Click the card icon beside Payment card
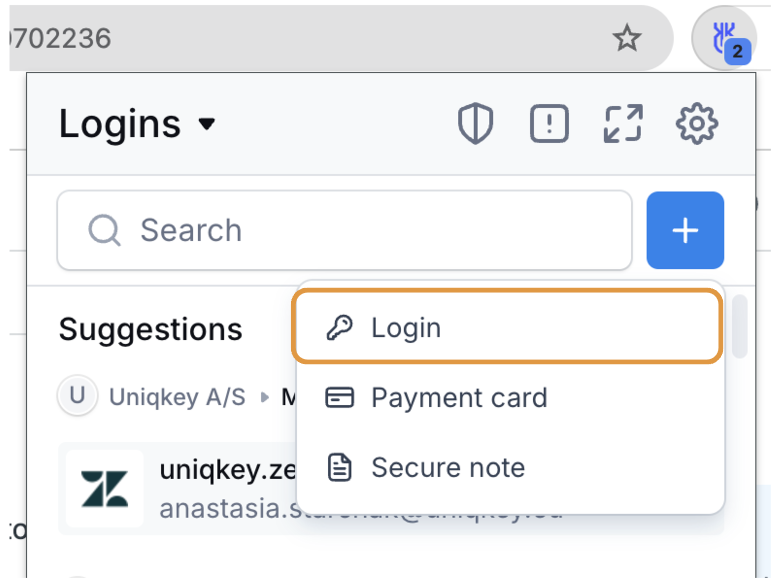The width and height of the screenshot is (774, 588). [340, 397]
